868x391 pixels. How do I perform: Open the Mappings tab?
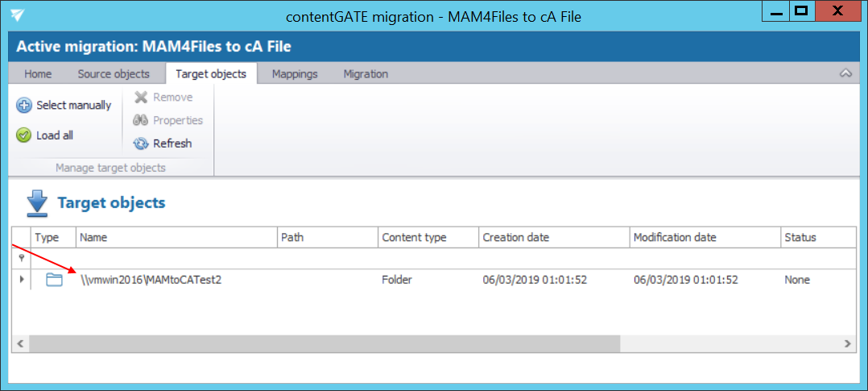click(x=295, y=74)
